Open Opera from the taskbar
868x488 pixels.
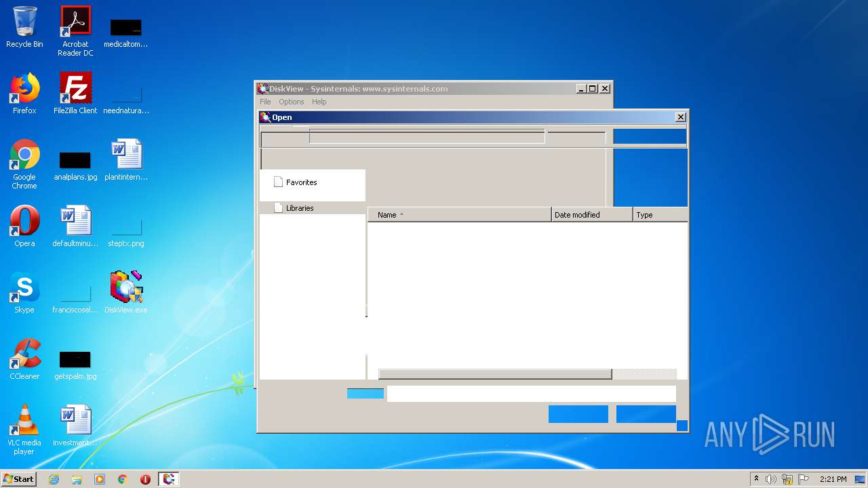(x=145, y=479)
